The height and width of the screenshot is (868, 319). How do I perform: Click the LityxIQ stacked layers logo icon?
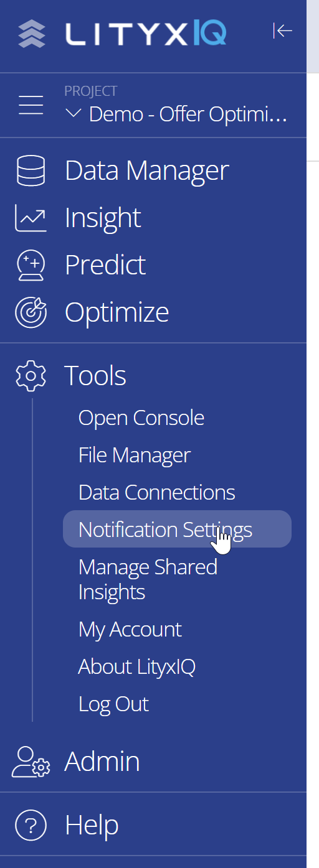pos(31,34)
